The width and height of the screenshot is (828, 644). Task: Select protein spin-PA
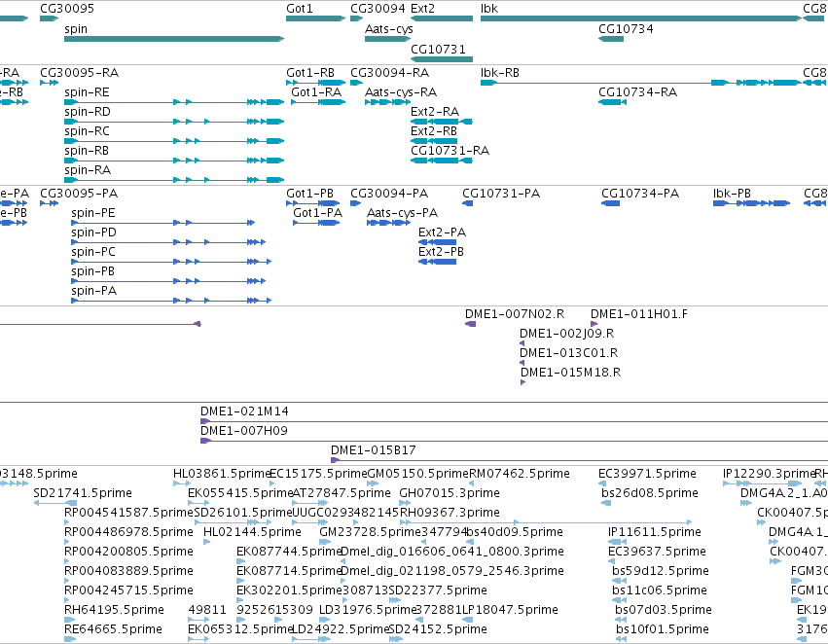click(x=93, y=292)
